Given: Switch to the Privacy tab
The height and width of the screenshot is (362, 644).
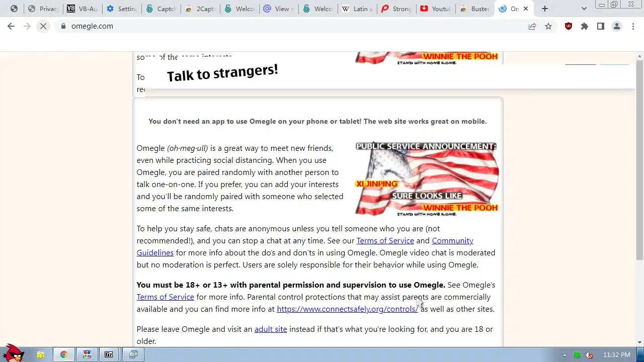Looking at the screenshot, I should click(43, 9).
